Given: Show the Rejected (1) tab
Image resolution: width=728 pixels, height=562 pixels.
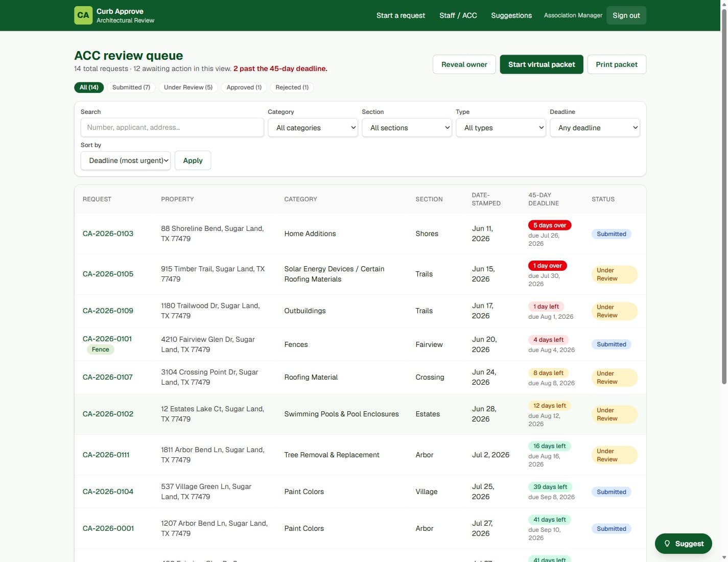Looking at the screenshot, I should coord(292,87).
